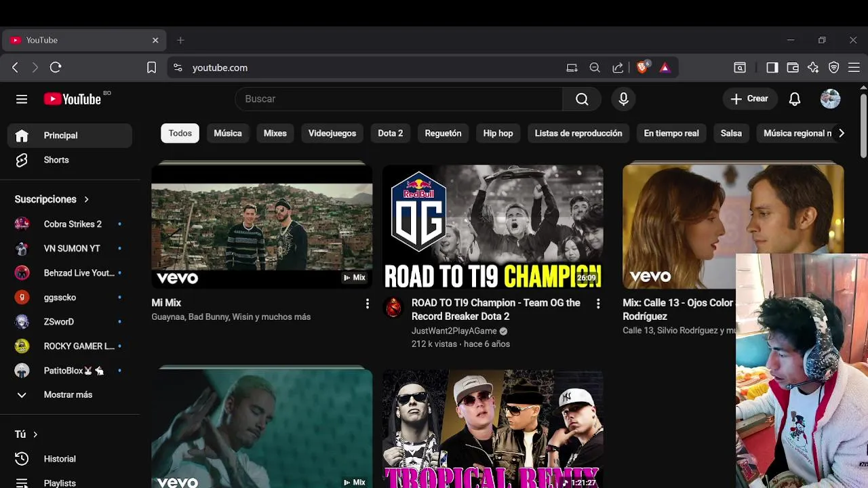Click the page vertical scrollbar
868x488 pixels.
coord(863,125)
